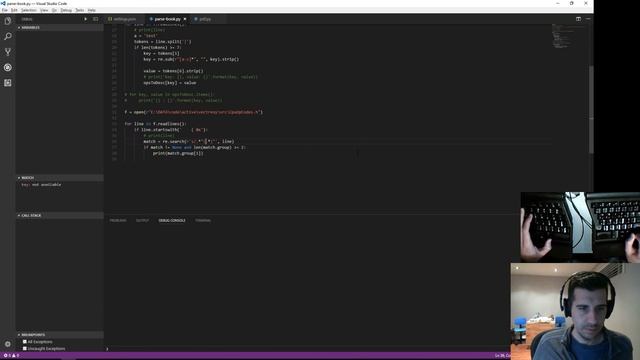This screenshot has width=640, height=360.
Task: Open the Explorer view in activity bar
Action: coord(8,21)
